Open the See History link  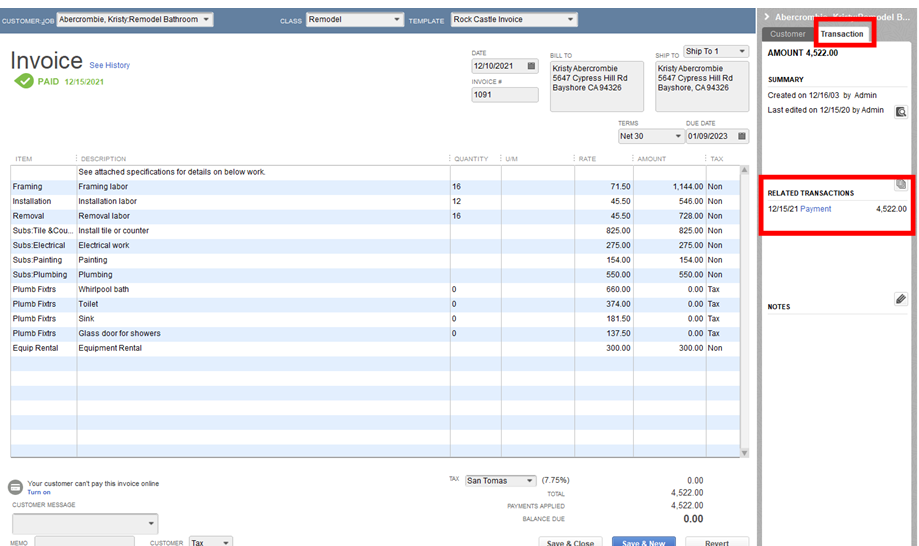(x=110, y=65)
